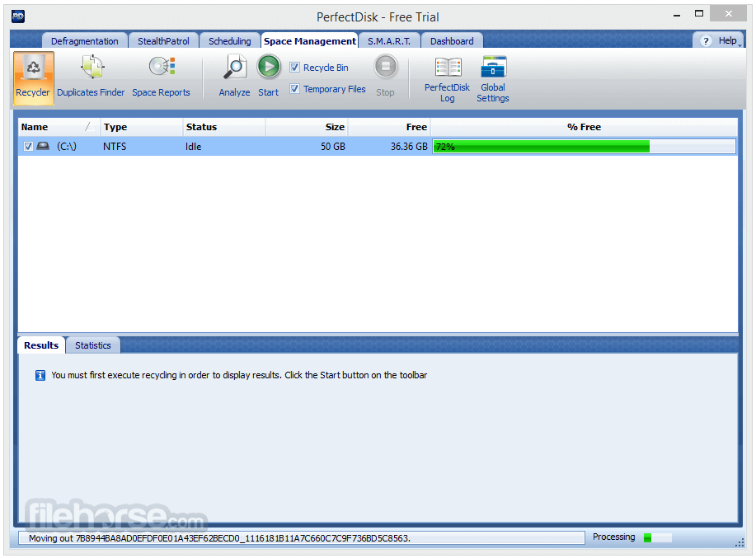The width and height of the screenshot is (756, 558).
Task: Click the 72% free space bar
Action: 584,147
